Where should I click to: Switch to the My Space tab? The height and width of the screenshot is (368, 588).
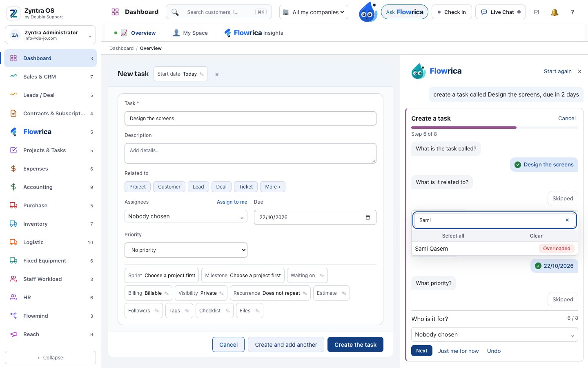coord(190,33)
